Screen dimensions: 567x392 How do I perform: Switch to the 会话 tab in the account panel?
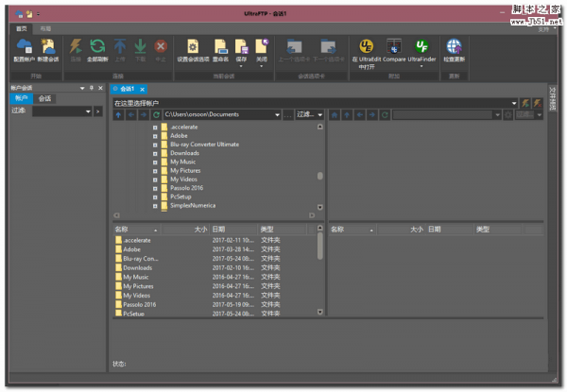pos(44,98)
